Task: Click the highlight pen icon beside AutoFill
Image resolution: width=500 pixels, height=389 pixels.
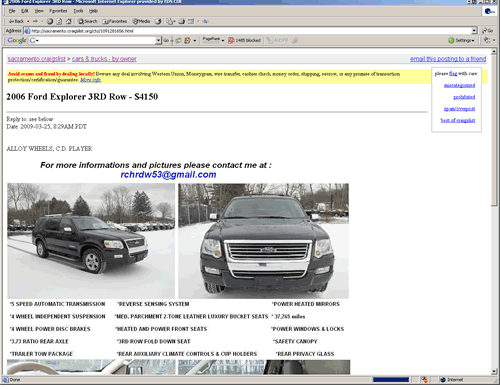Action: [295, 40]
